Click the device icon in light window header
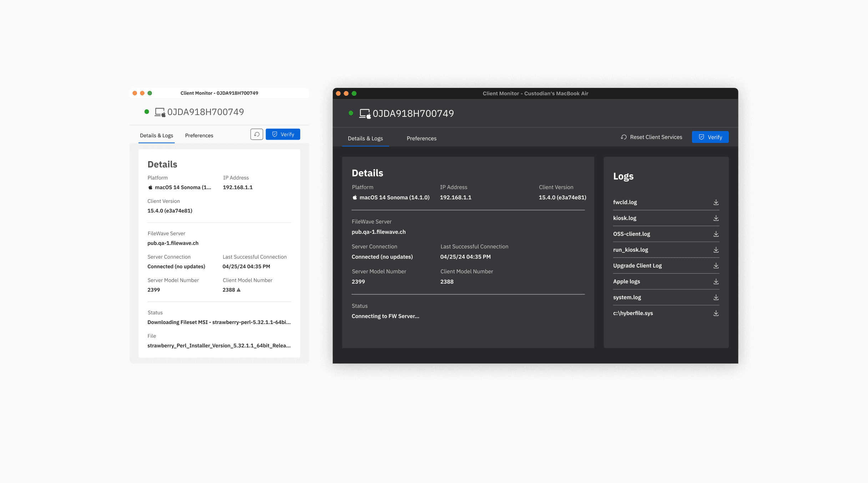Screen dimensions: 868x483 (x=160, y=112)
